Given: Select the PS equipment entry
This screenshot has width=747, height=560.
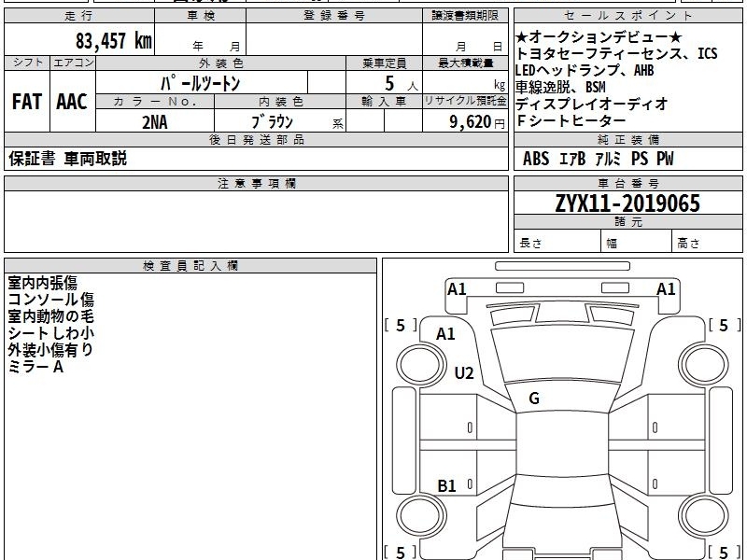Looking at the screenshot, I should tap(640, 159).
